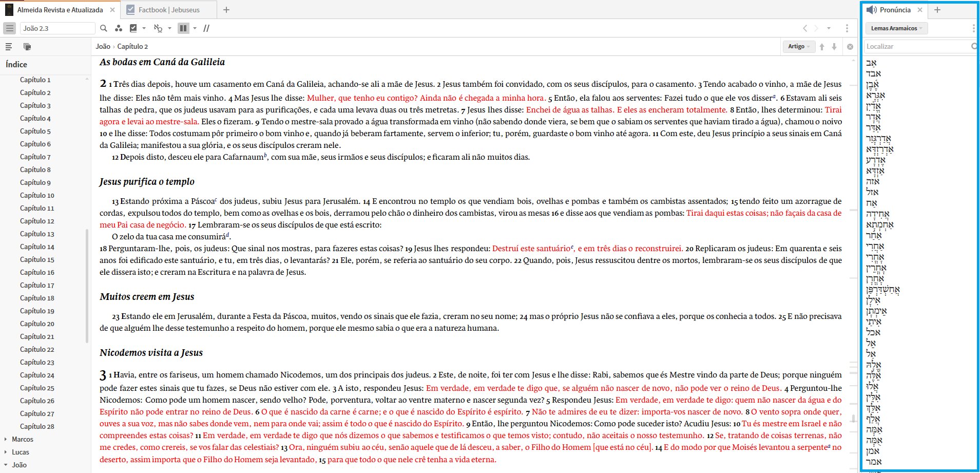Close the Pronúncia tab
The height and width of the screenshot is (473, 980).
click(x=920, y=10)
